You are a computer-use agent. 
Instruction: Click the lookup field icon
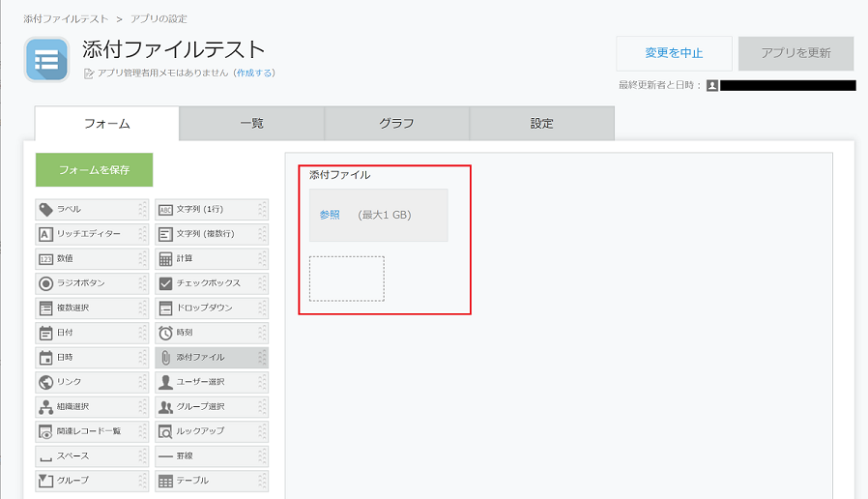point(165,431)
